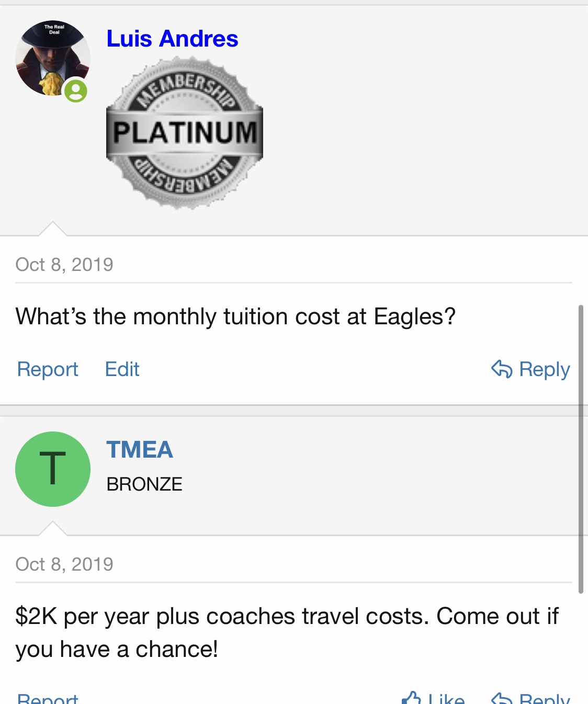Viewport: 588px width, 704px height.
Task: Like TMEA's reply with thumbs-up icon
Action: point(412,699)
